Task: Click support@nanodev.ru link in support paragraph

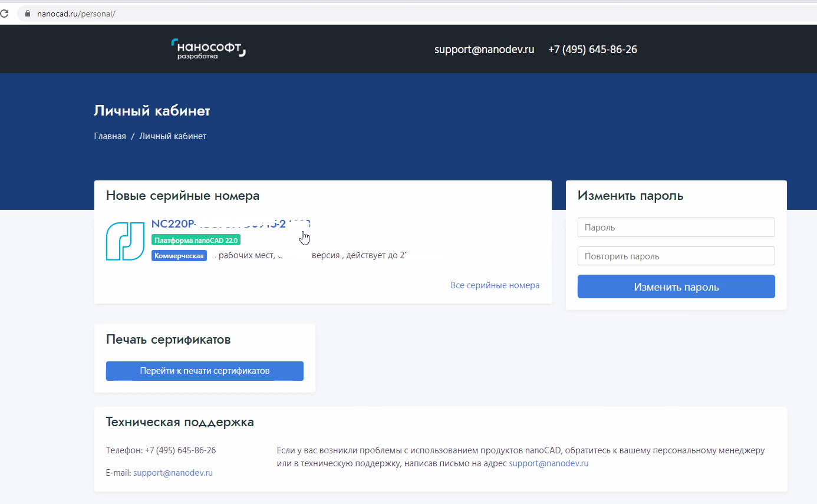Action: click(549, 463)
